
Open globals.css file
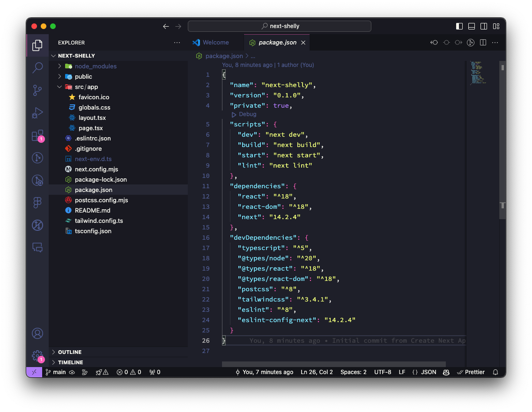click(x=118, y=108)
